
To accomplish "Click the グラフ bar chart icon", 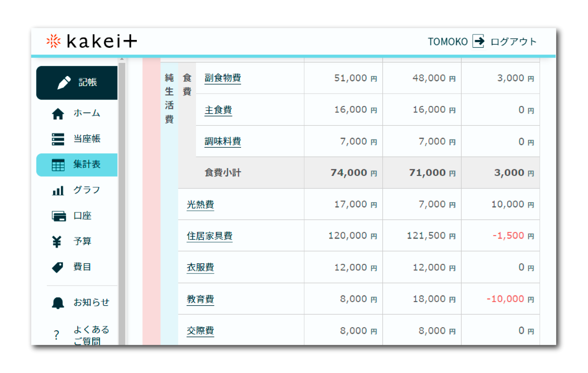I will tap(58, 190).
